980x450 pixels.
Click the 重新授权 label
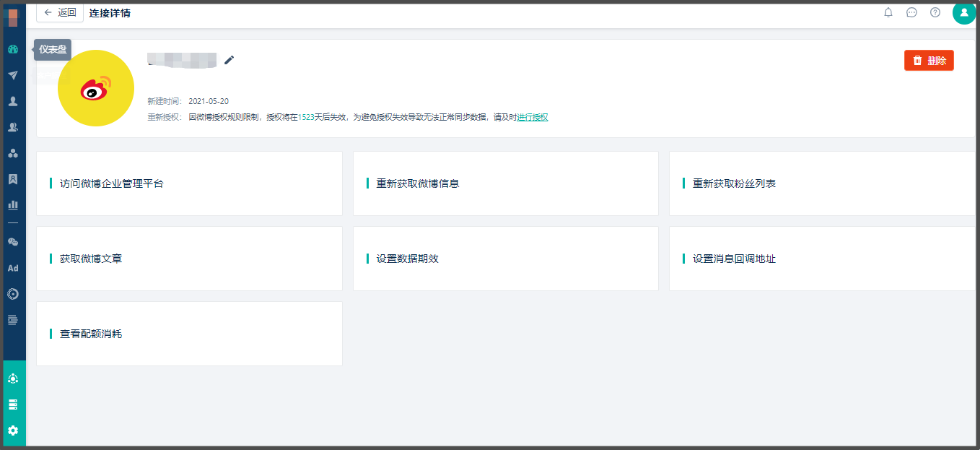163,117
